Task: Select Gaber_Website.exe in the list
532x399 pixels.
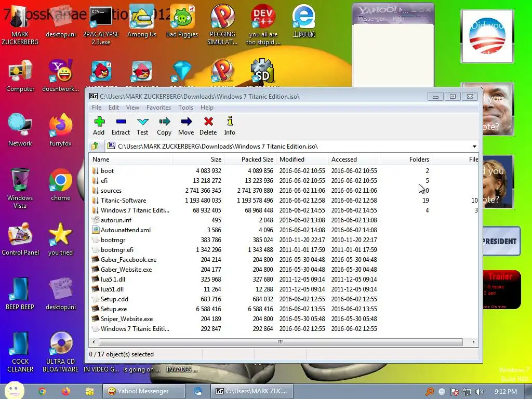Action: [284, 270]
